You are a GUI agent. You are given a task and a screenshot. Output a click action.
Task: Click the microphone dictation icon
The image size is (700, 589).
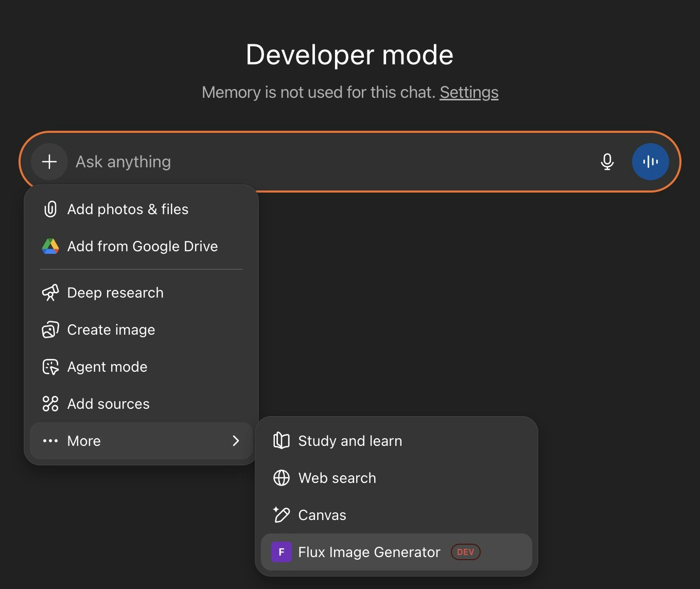[607, 162]
